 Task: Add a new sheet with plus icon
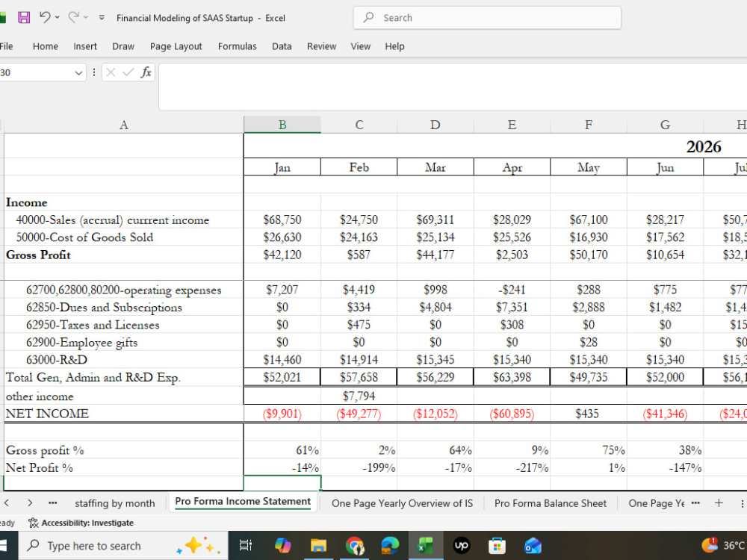point(719,503)
